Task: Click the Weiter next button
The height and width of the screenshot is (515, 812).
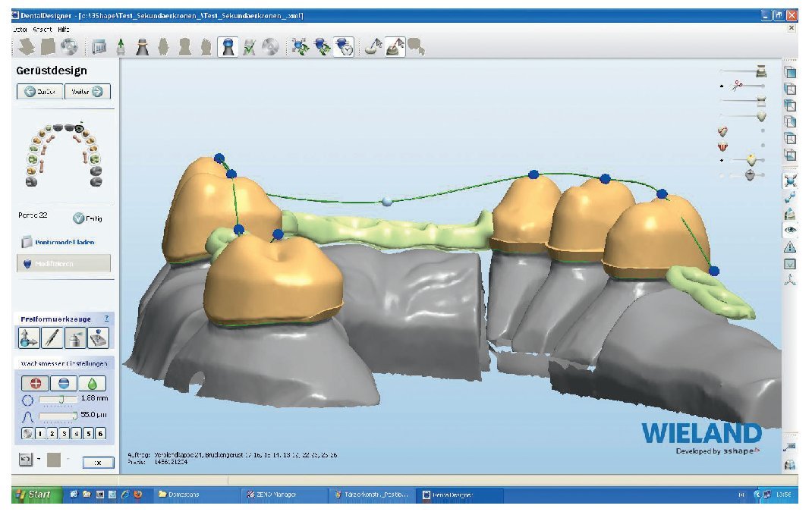Action: click(87, 92)
